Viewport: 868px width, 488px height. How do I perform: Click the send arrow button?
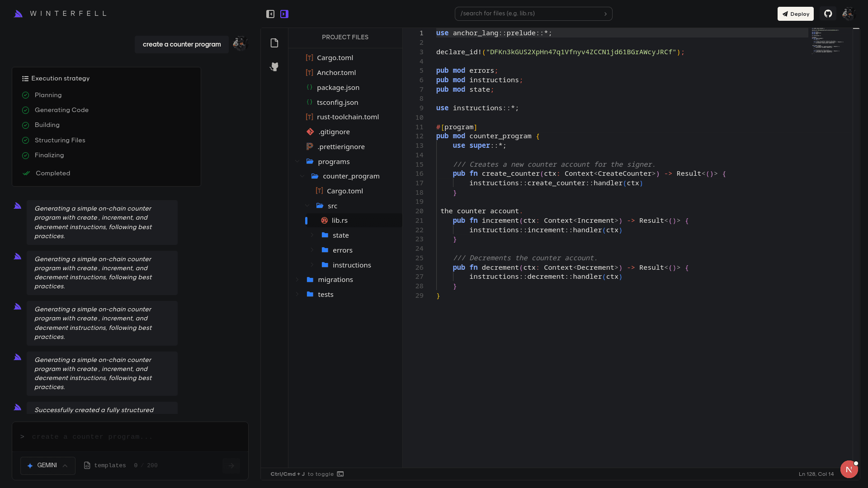coord(231,465)
